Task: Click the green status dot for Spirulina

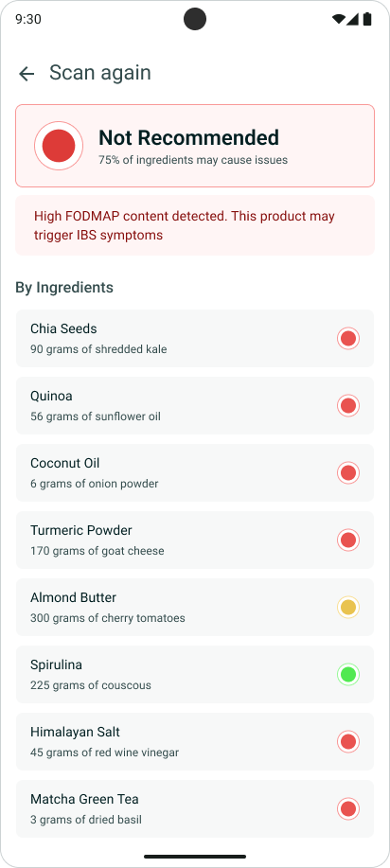Action: (348, 674)
